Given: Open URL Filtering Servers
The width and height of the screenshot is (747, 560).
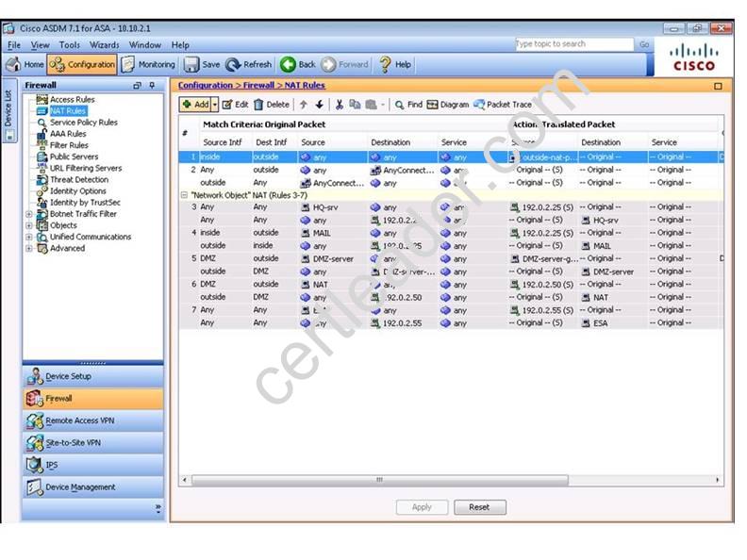Looking at the screenshot, I should [86, 168].
